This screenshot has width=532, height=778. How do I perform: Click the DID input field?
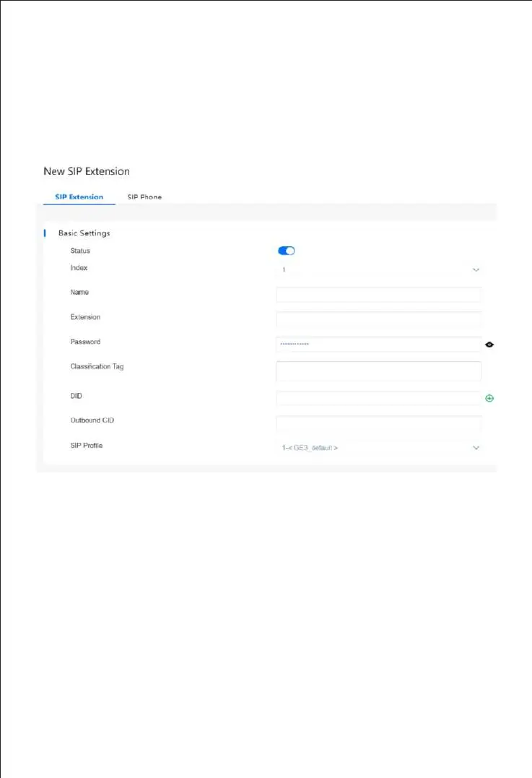(x=378, y=398)
